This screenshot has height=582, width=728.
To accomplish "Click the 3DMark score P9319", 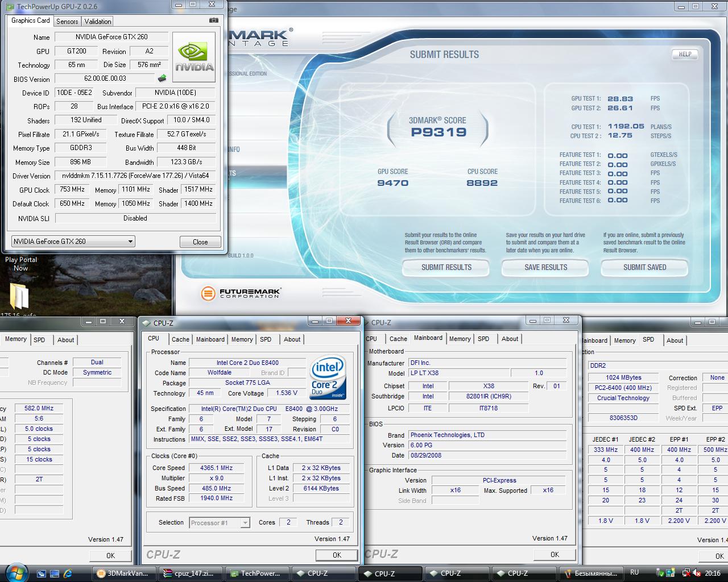I will point(439,132).
